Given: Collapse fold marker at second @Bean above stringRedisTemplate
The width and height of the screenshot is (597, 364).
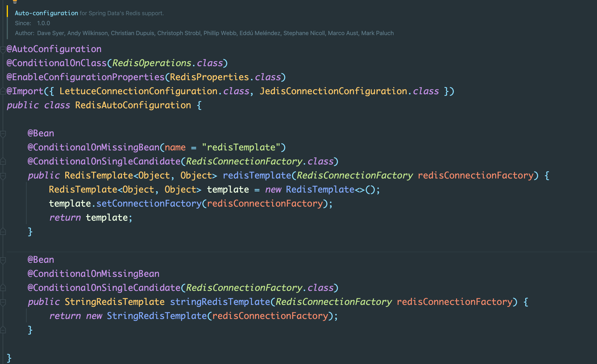Looking at the screenshot, I should point(3,260).
